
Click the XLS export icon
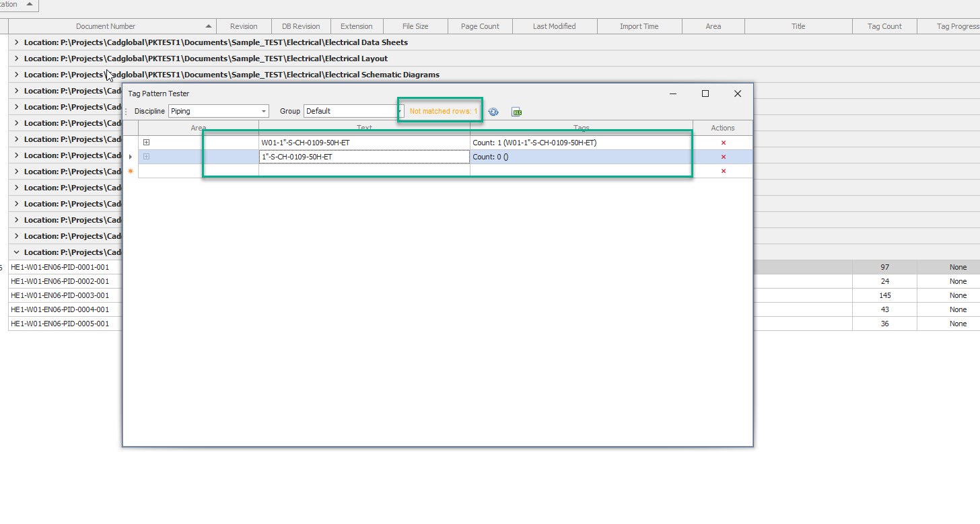(517, 112)
